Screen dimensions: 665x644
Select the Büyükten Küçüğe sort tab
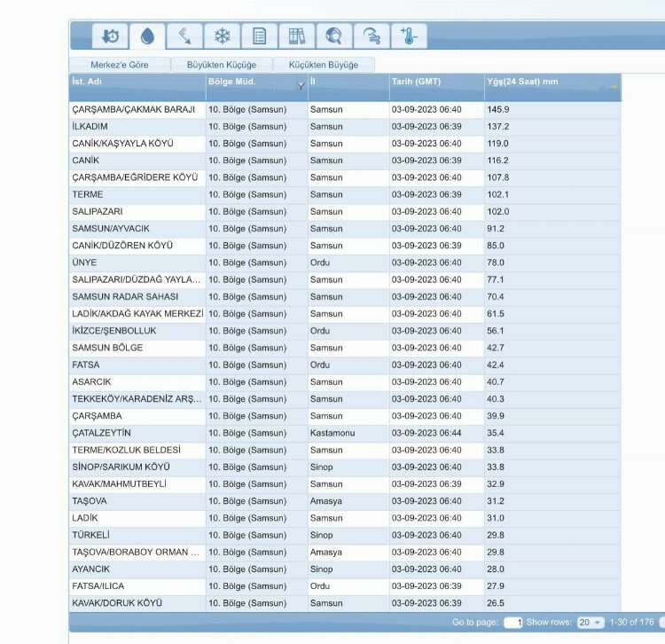click(x=222, y=65)
